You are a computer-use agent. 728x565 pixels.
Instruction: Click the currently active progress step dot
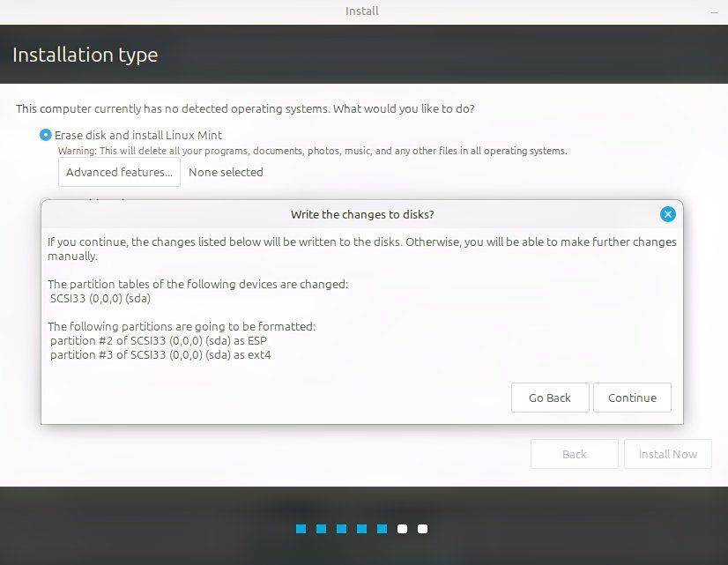(381, 528)
